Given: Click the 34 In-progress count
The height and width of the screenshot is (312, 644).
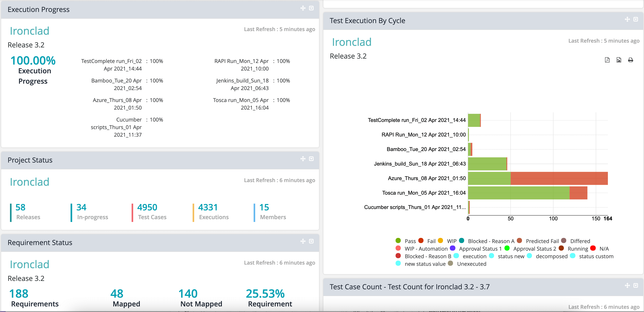Looking at the screenshot, I should 81,207.
